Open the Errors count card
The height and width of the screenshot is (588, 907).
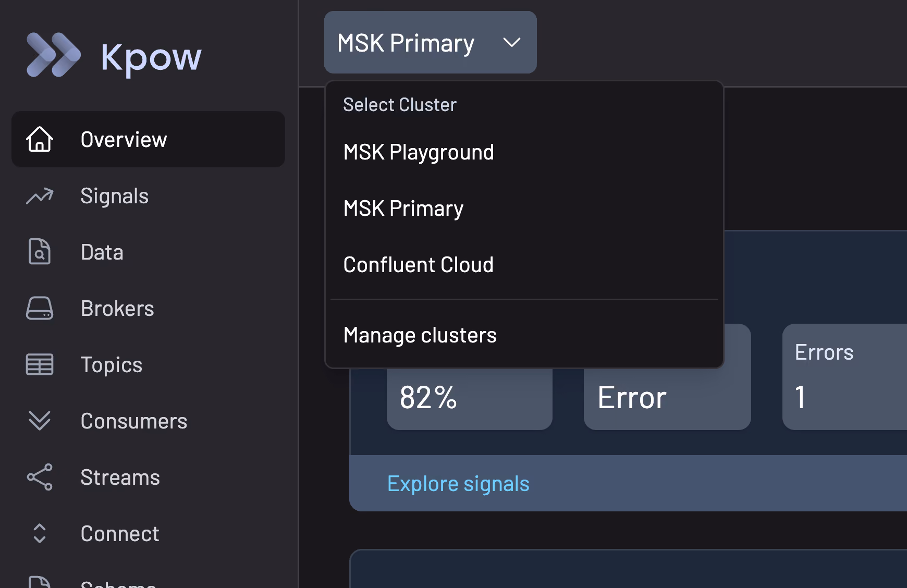click(844, 377)
